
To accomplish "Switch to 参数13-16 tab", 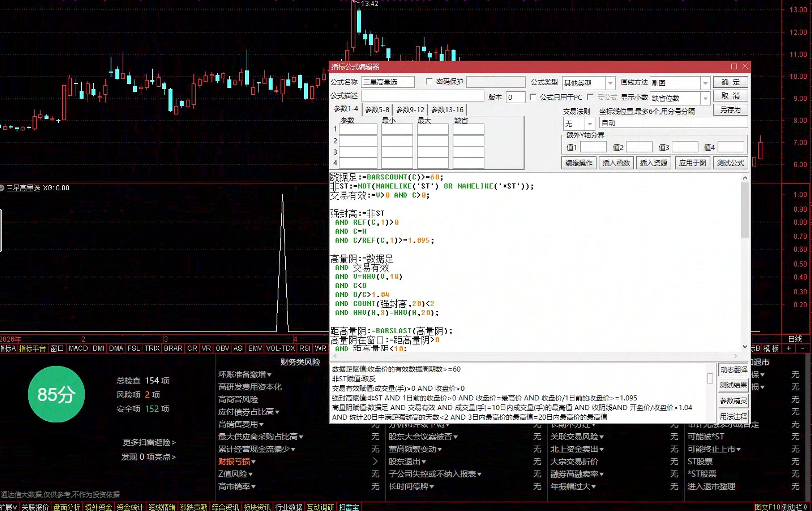I will tap(447, 110).
